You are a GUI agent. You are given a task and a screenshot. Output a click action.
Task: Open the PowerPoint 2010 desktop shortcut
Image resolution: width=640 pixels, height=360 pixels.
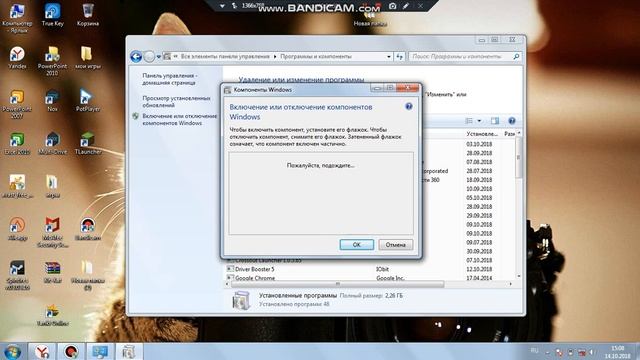point(52,61)
